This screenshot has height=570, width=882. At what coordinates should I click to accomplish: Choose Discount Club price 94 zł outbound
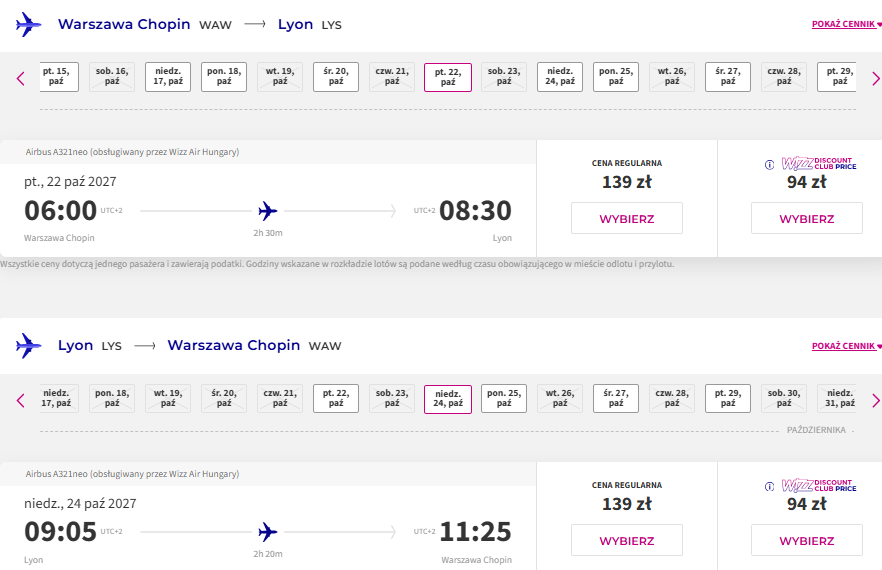click(x=807, y=218)
